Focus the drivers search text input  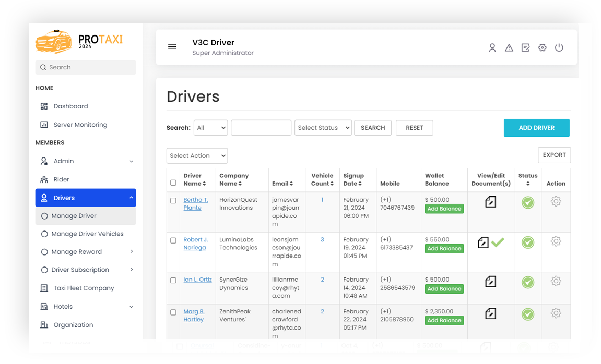click(261, 128)
